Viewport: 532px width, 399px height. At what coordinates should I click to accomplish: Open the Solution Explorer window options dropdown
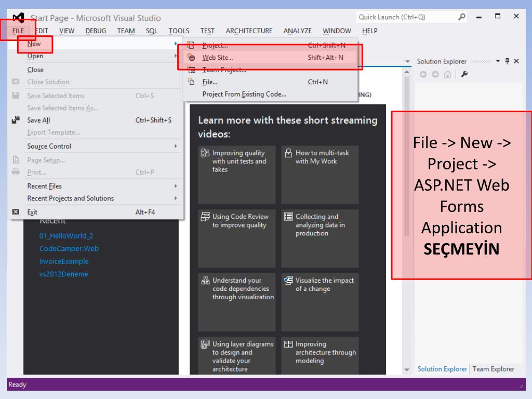(x=498, y=61)
